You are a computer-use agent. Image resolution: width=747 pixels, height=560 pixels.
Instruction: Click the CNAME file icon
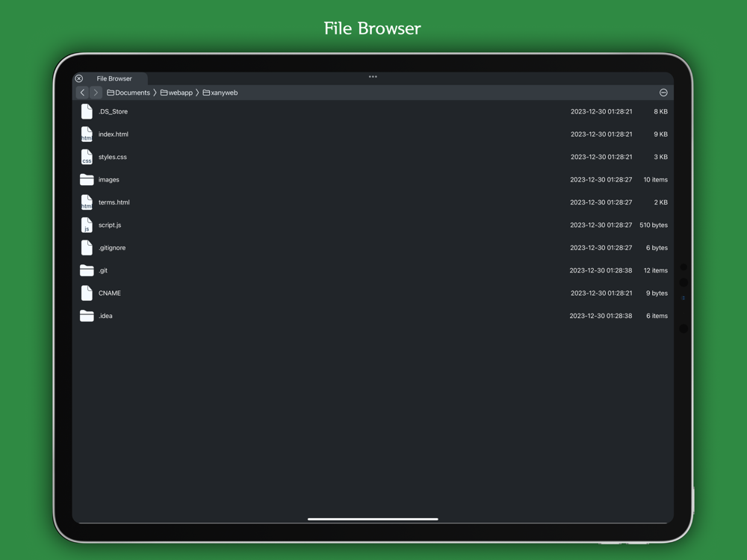[x=87, y=293]
